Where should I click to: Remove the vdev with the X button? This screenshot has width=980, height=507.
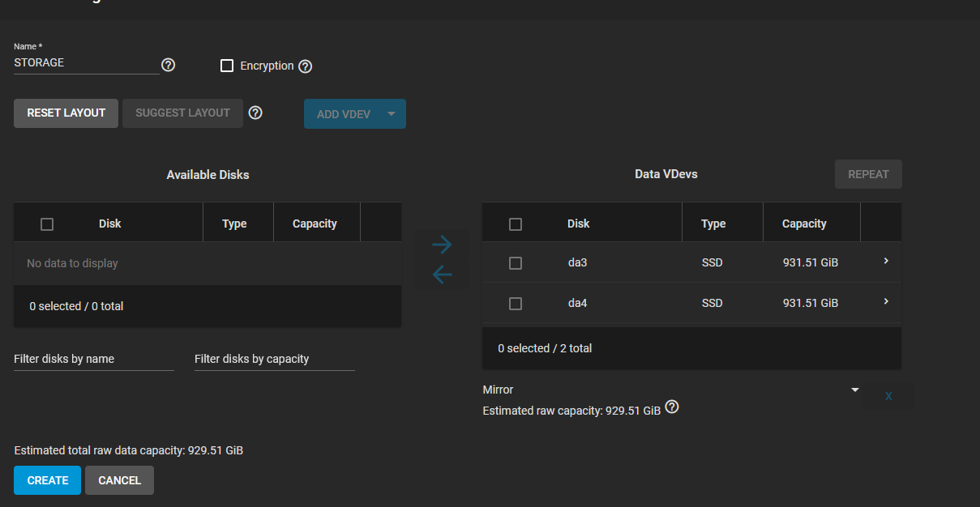click(x=888, y=396)
